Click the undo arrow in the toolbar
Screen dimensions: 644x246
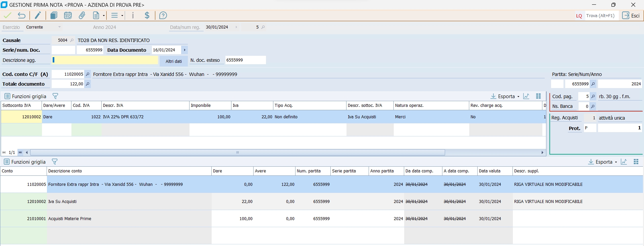coord(22,15)
